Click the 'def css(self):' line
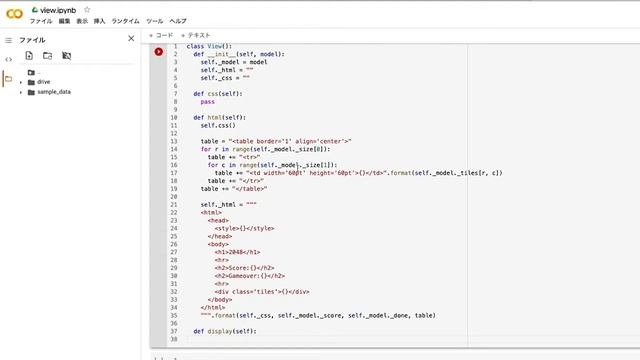Screen dimensions: 640x360 coord(218,94)
